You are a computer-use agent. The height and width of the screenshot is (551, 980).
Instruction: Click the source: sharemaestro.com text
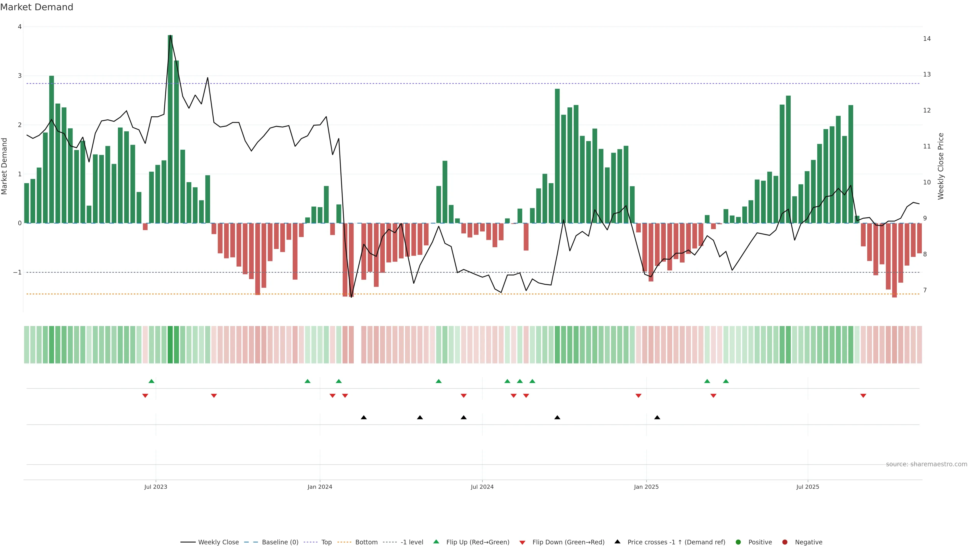[x=926, y=464]
